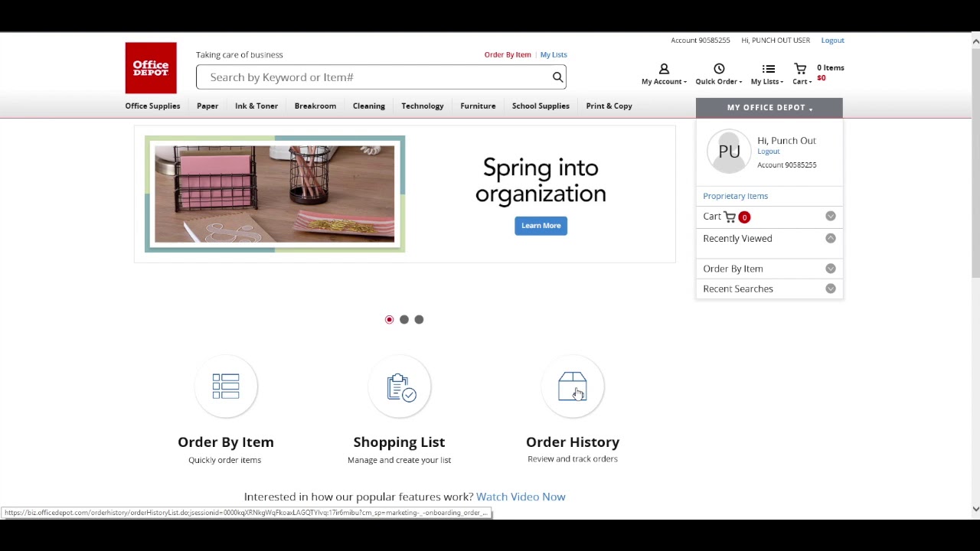Open Quick Order clock icon
The image size is (980, 551).
[x=719, y=69]
